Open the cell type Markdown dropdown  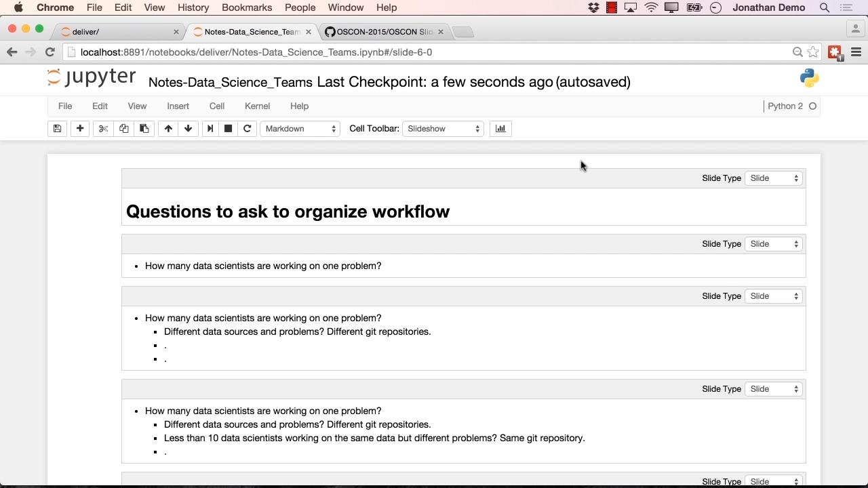(x=300, y=129)
